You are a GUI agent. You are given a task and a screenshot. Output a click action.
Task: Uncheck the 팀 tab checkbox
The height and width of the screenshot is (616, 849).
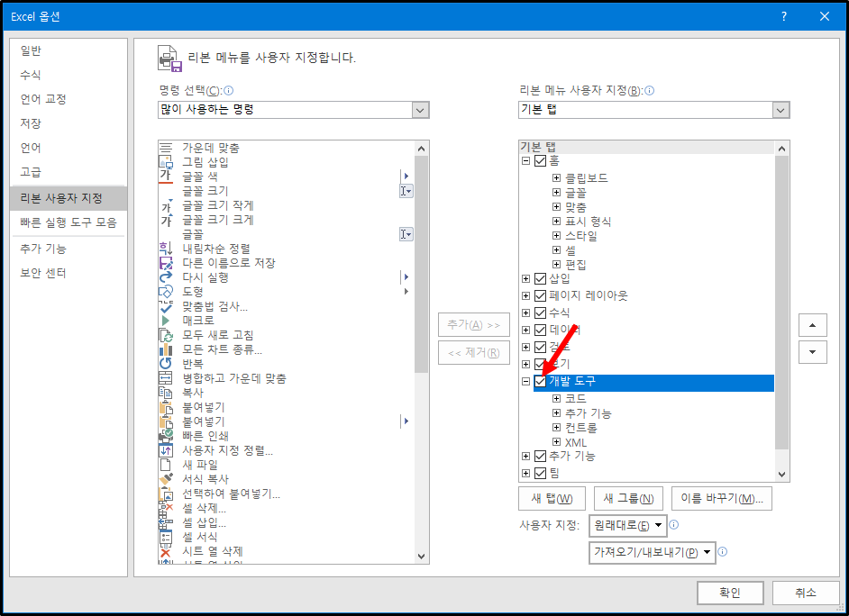(x=540, y=473)
